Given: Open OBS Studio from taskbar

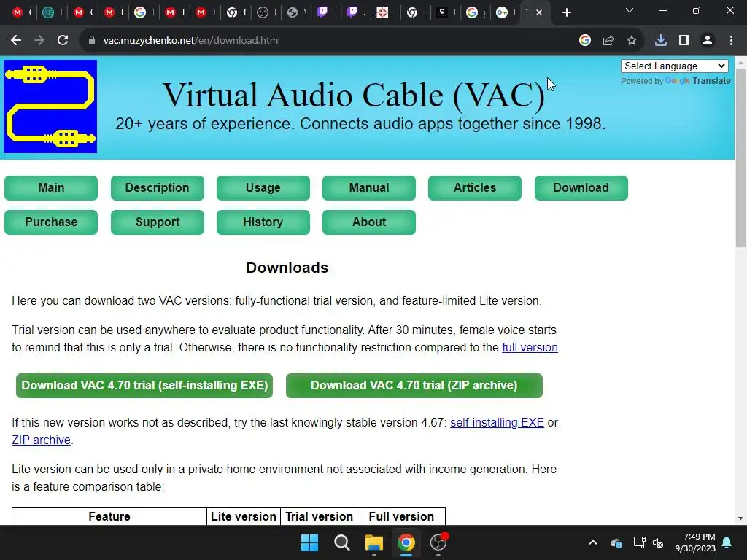Looking at the screenshot, I should click(x=438, y=542).
